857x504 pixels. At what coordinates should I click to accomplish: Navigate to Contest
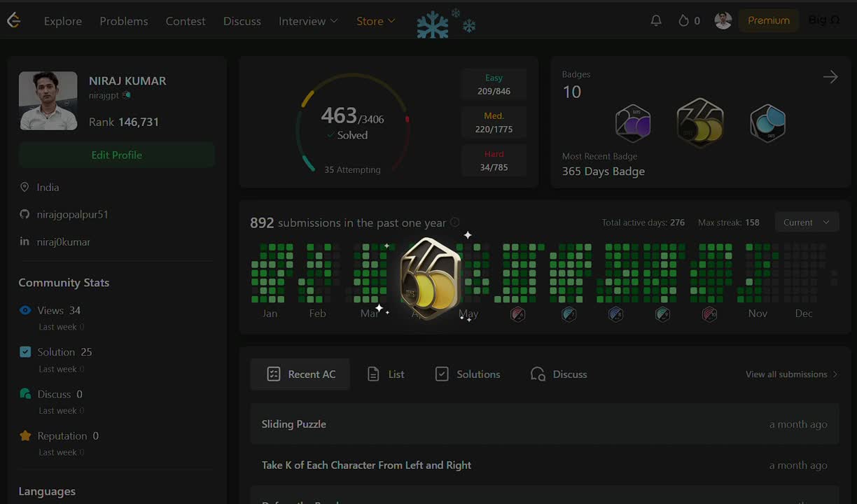tap(186, 21)
